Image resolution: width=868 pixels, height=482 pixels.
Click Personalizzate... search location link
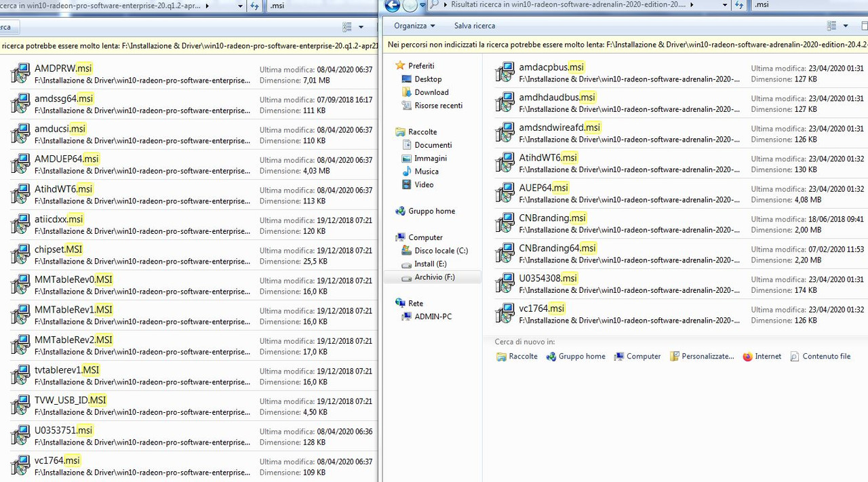(x=702, y=357)
